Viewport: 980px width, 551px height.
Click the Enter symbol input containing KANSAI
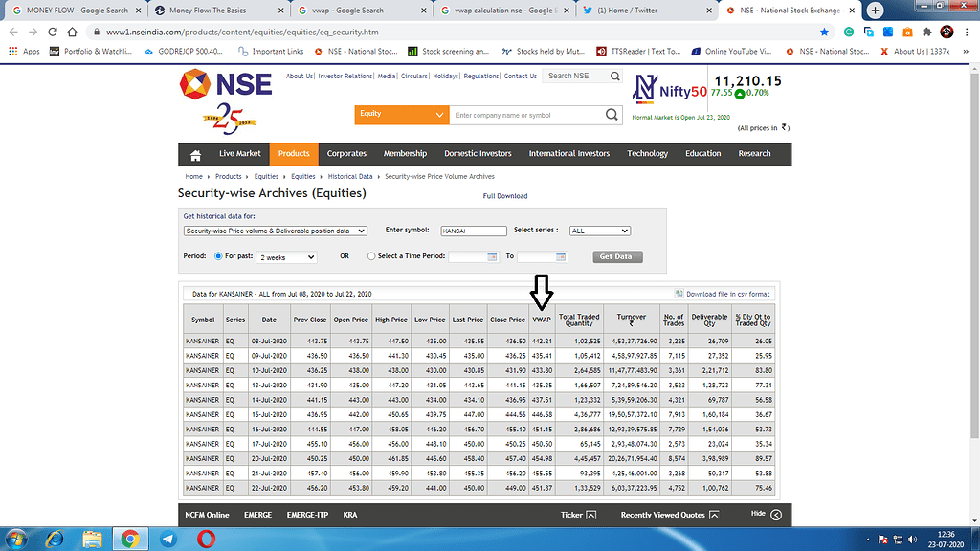click(x=473, y=231)
